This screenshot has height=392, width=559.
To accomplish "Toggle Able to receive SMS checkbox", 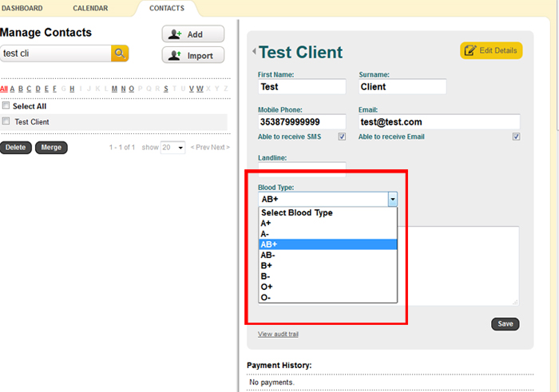I will coord(342,137).
